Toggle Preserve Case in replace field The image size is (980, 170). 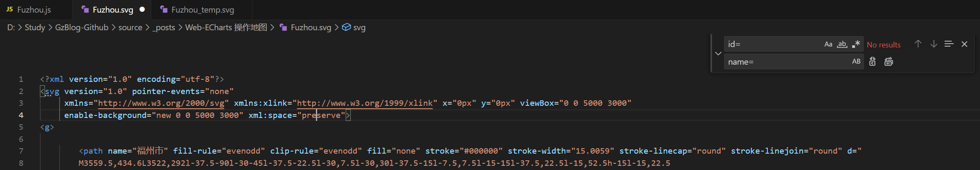856,62
